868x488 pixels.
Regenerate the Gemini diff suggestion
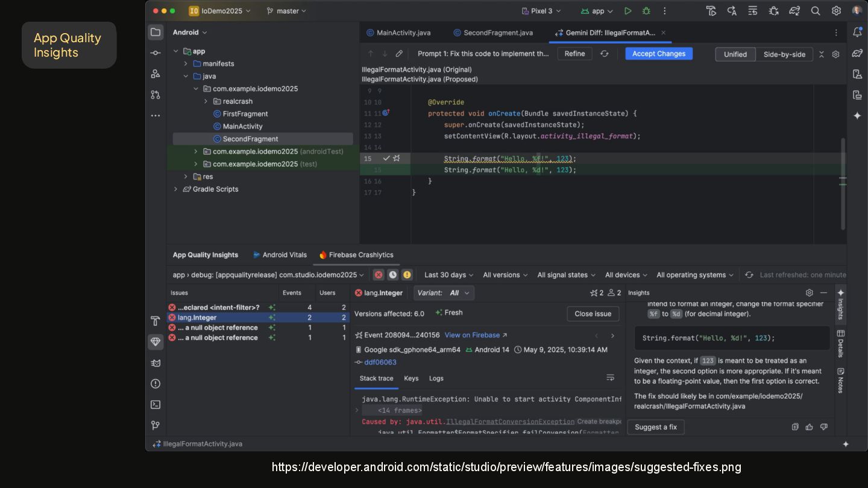[605, 54]
